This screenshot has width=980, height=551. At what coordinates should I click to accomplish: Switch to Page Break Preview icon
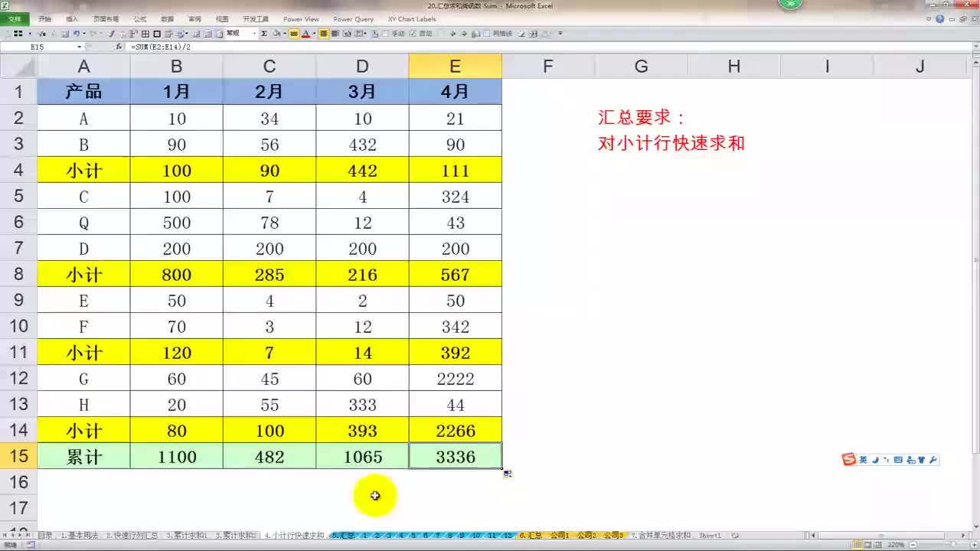pyautogui.click(x=878, y=546)
